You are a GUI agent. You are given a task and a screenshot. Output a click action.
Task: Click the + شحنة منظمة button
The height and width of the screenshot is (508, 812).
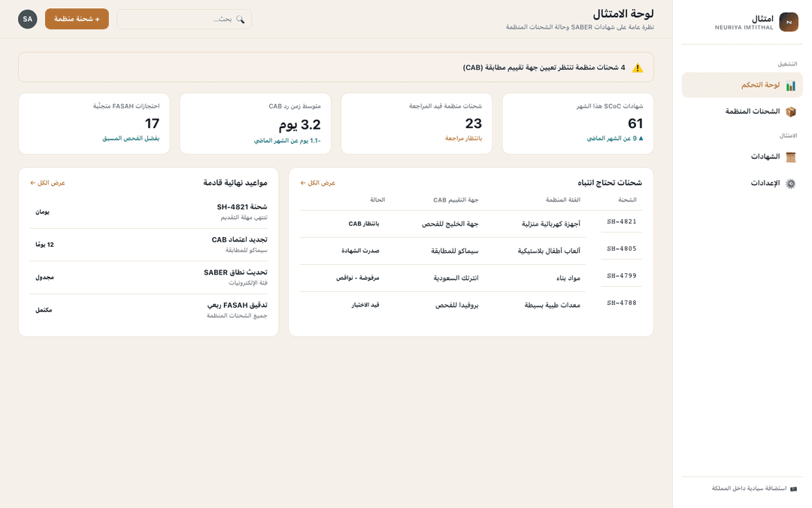click(77, 19)
